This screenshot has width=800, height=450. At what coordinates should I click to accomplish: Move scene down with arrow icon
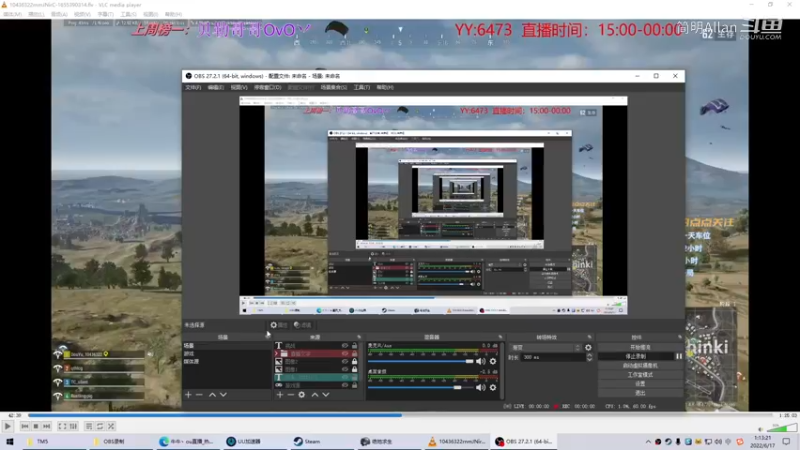pos(223,395)
